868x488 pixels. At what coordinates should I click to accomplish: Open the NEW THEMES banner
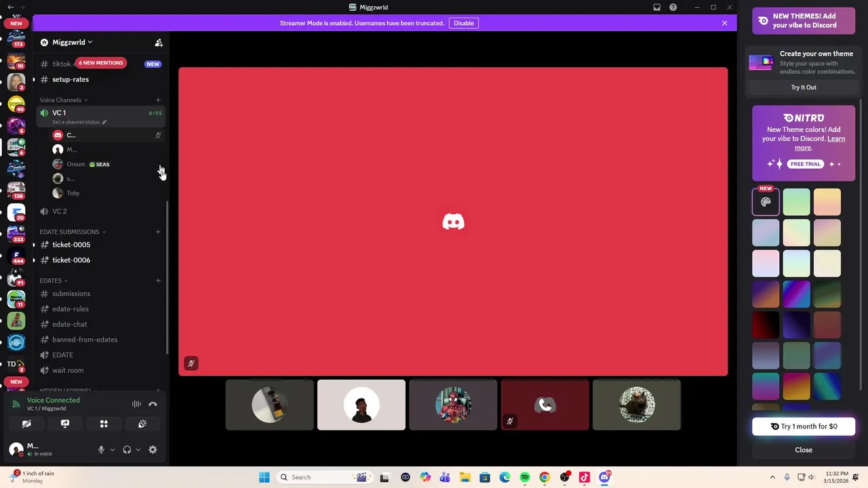804,20
